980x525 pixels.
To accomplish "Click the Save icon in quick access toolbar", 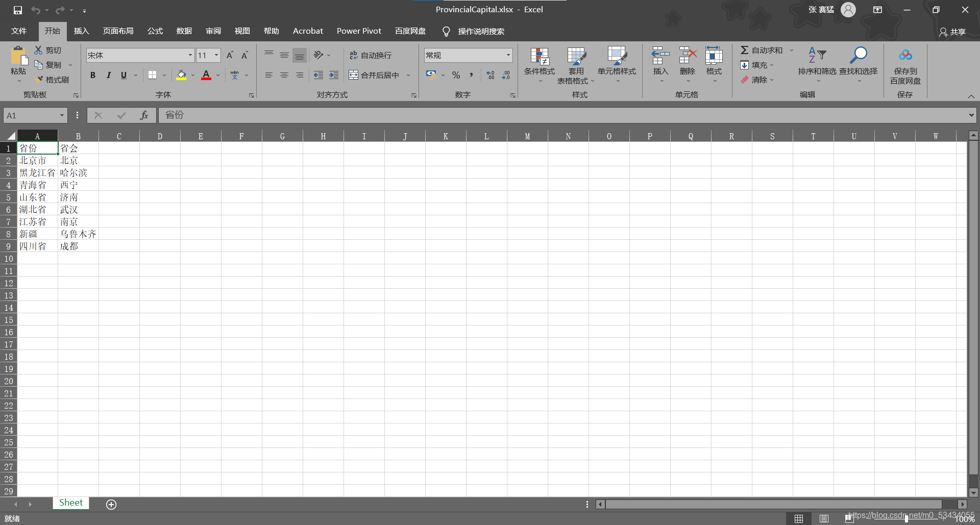I will tap(18, 10).
